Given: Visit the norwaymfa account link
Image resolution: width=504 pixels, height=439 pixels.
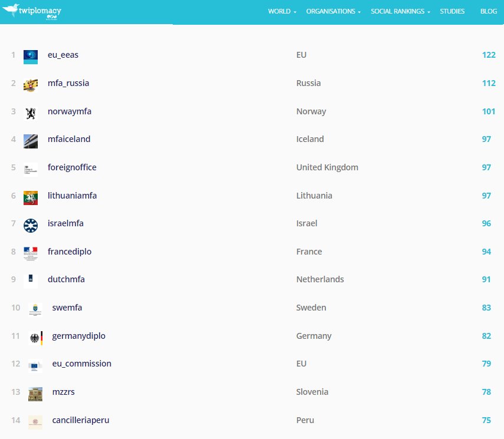Looking at the screenshot, I should (70, 111).
